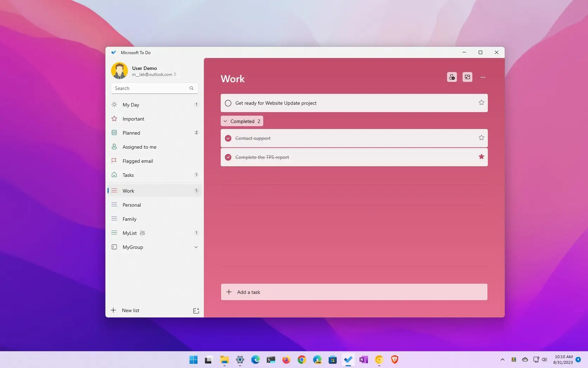Open the list options ellipsis menu
The width and height of the screenshot is (588, 368).
click(x=483, y=77)
